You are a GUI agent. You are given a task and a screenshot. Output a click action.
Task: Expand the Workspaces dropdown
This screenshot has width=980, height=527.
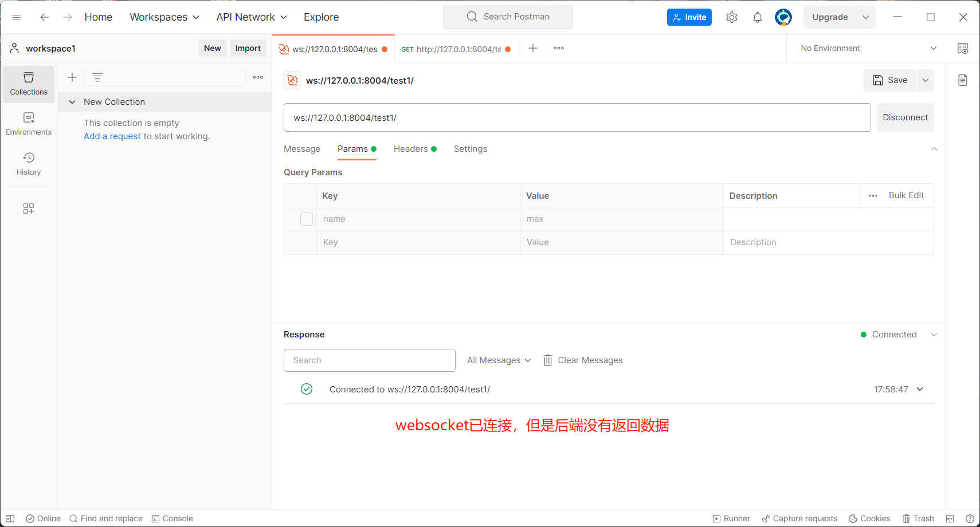pos(164,17)
